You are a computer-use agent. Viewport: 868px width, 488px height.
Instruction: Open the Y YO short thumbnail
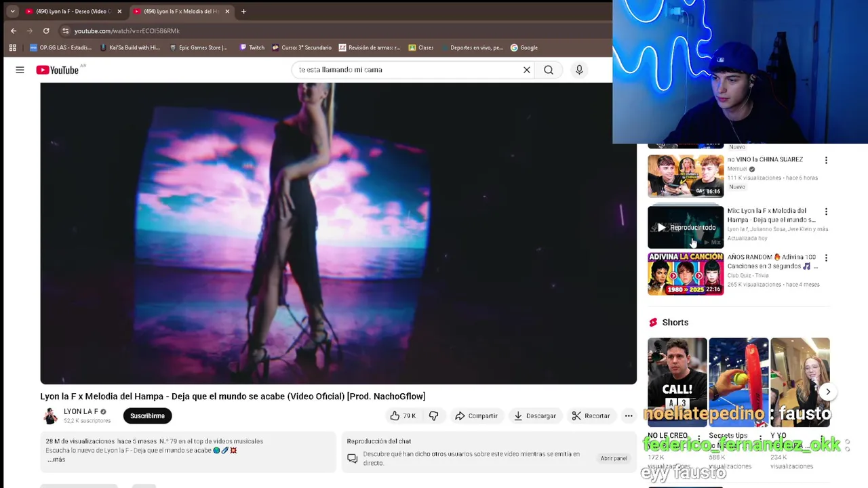pos(800,382)
